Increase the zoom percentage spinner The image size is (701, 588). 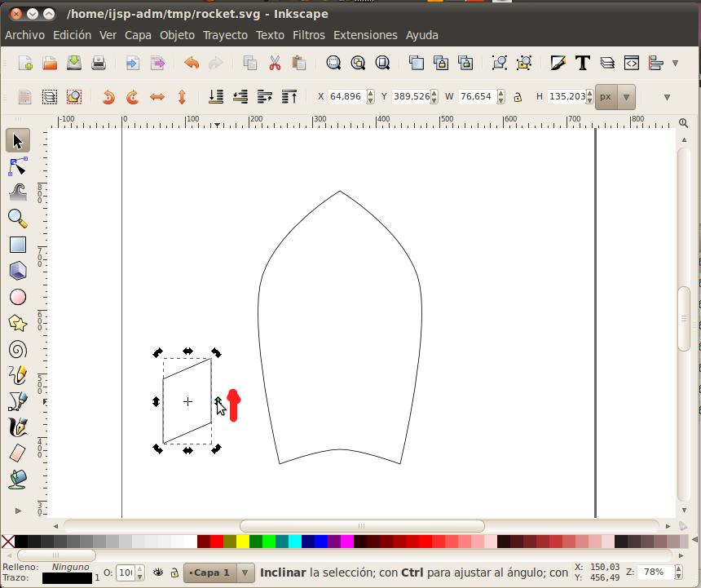click(x=679, y=569)
